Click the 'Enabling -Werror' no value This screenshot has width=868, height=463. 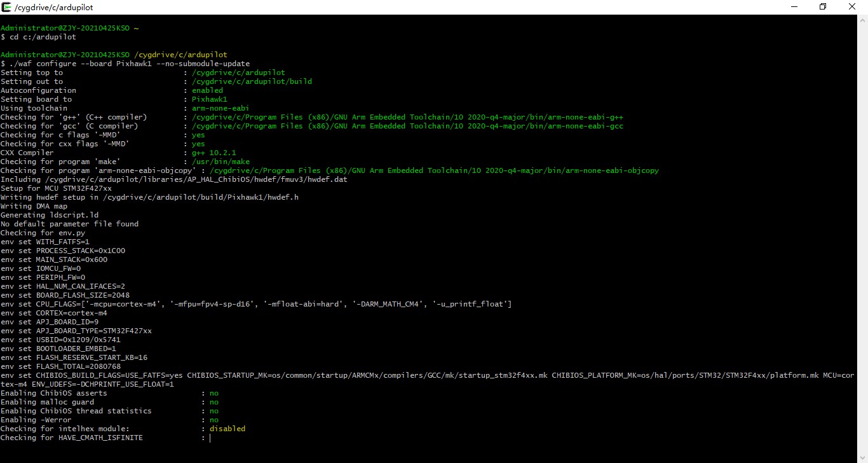point(214,420)
